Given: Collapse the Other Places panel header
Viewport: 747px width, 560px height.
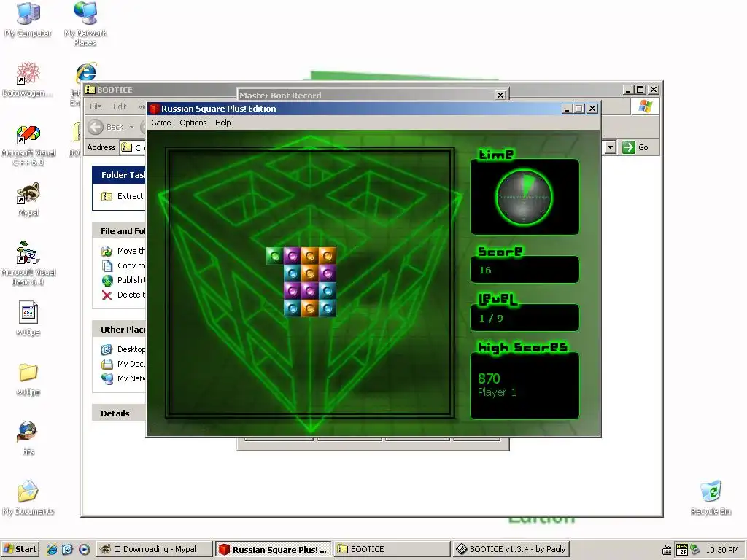Looking at the screenshot, I should 119,330.
